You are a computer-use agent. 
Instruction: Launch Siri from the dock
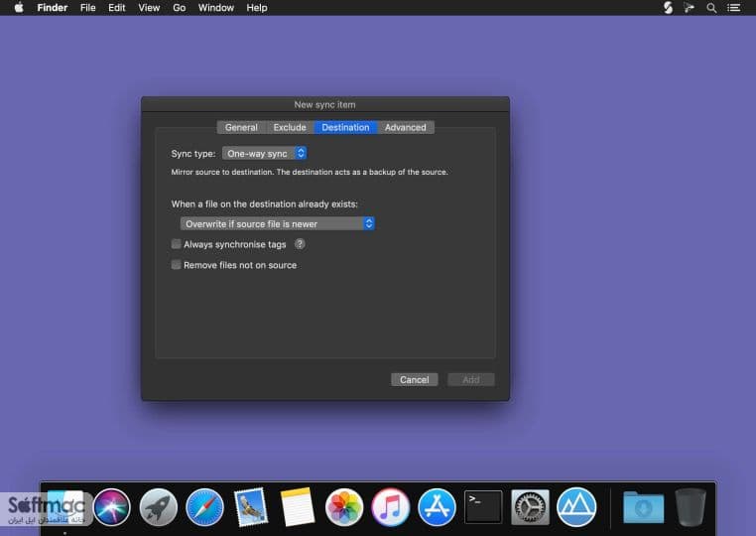pyautogui.click(x=112, y=507)
